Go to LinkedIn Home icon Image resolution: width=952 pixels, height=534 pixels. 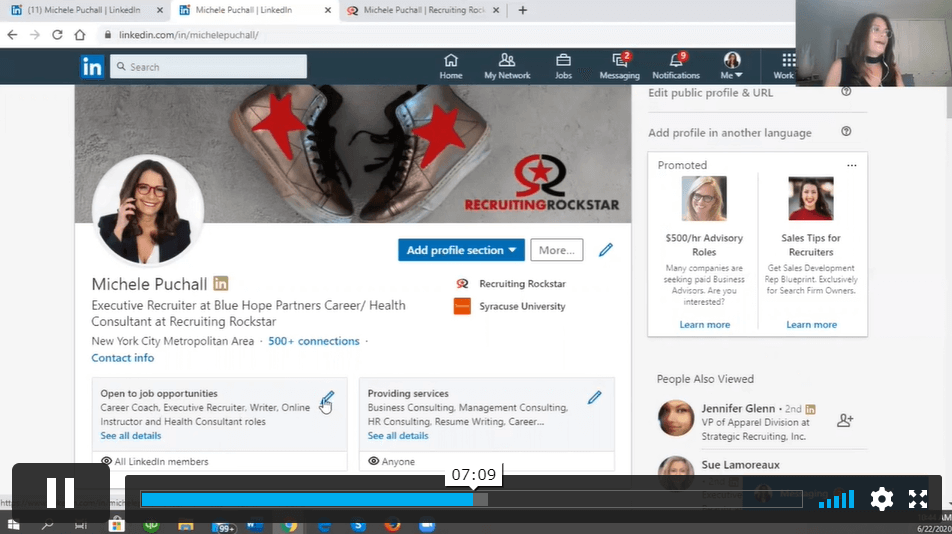point(450,61)
